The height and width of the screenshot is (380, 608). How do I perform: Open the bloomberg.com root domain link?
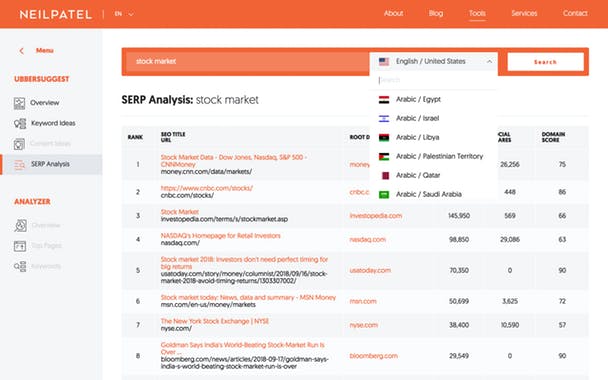pos(373,356)
